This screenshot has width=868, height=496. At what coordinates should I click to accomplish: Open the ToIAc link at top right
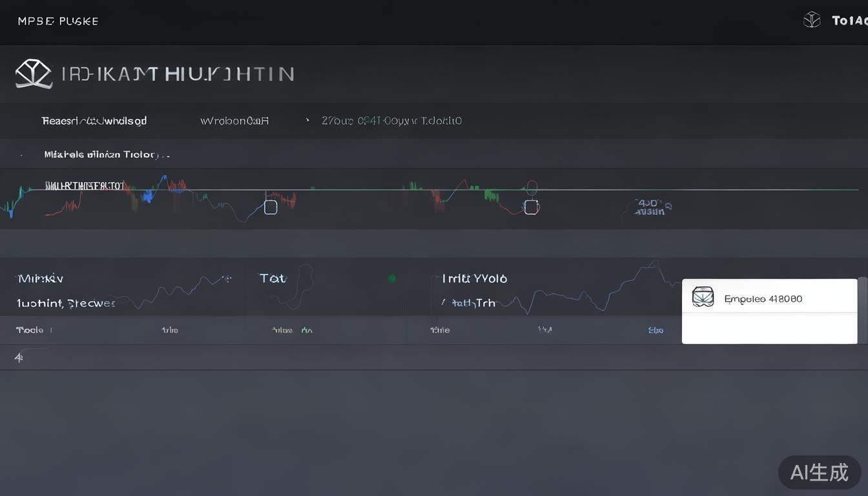coord(849,21)
